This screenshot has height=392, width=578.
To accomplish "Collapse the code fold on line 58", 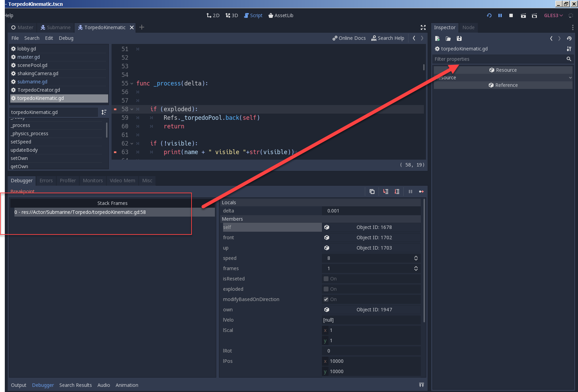I will (x=132, y=109).
